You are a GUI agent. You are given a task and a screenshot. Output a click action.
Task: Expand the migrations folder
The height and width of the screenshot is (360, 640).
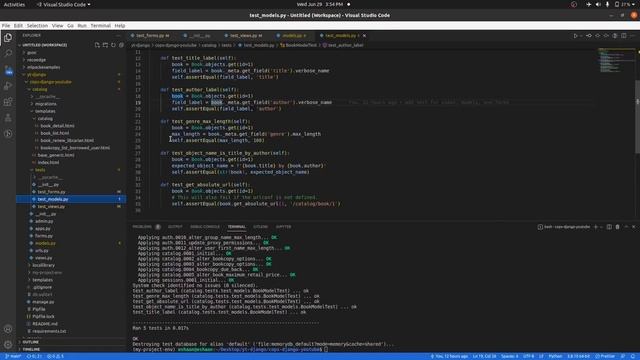pyautogui.click(x=45, y=104)
